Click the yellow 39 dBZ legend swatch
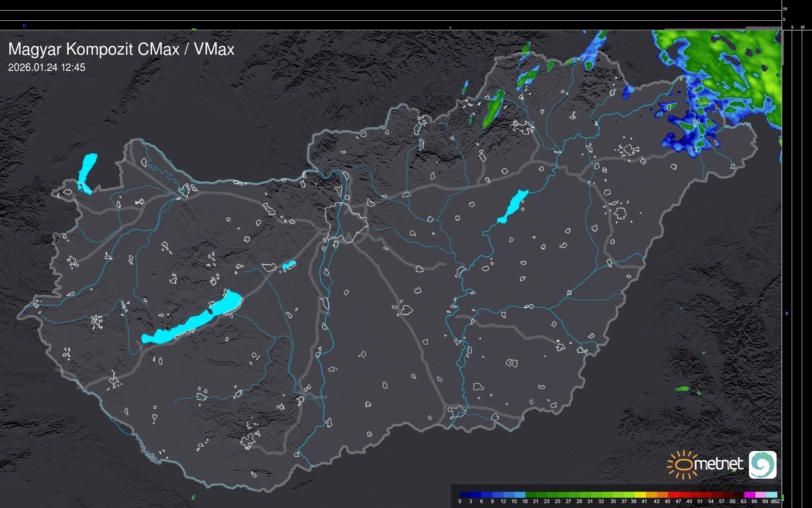 pyautogui.click(x=640, y=495)
